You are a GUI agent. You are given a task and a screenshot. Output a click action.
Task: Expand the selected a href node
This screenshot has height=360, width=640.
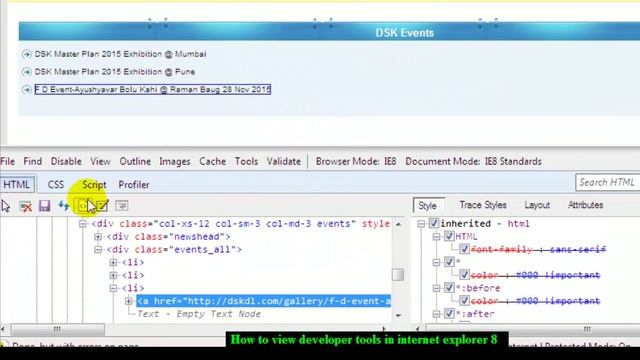[x=129, y=301]
